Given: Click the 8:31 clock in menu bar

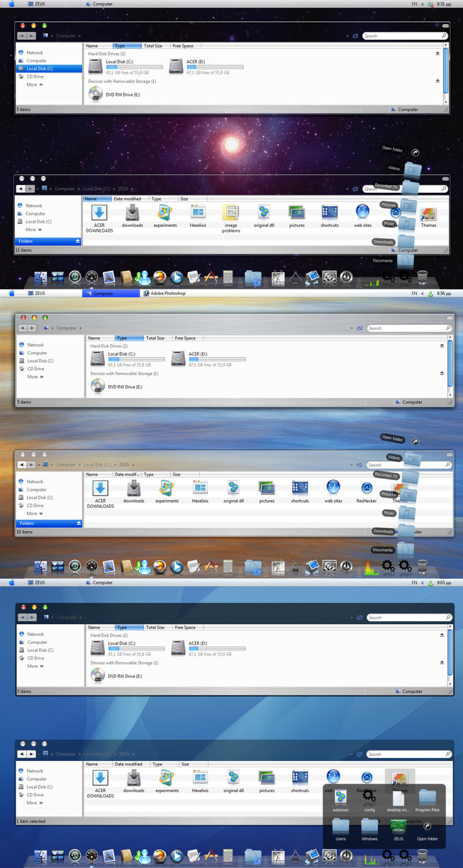Looking at the screenshot, I should (445, 4).
